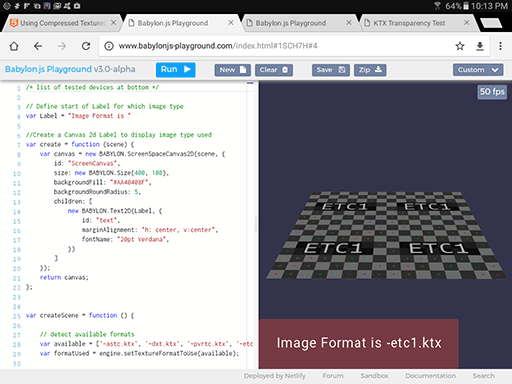Open the Search footer link
This screenshot has height=384, width=512.
(x=483, y=376)
